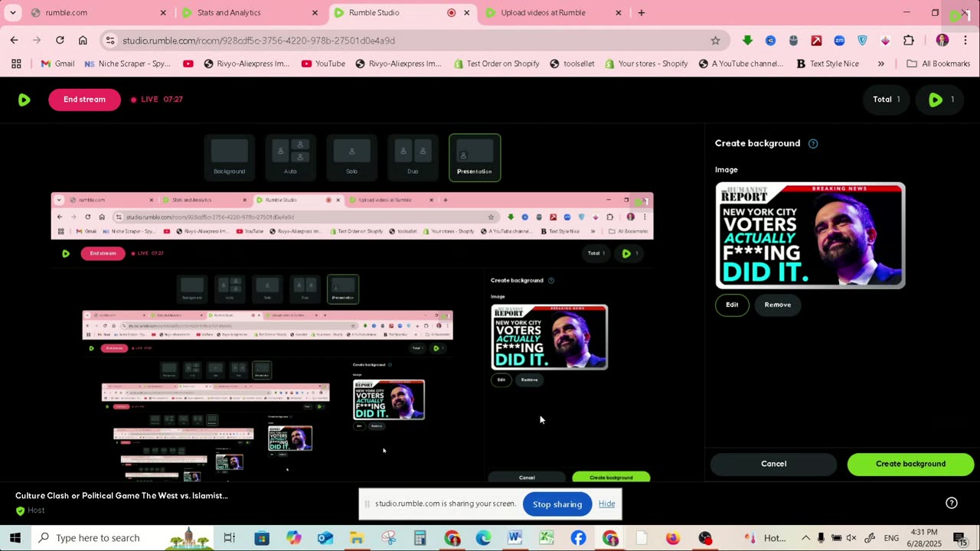This screenshot has height=551, width=980.
Task: Reload the current page
Action: 60,41
